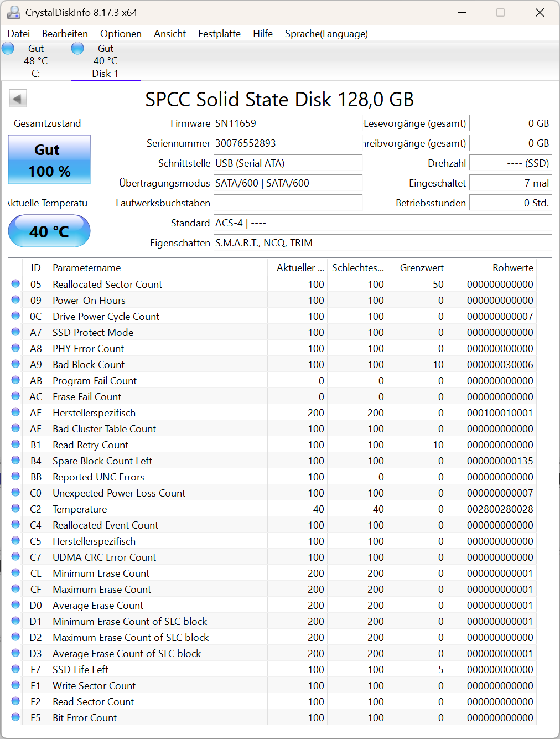This screenshot has height=739, width=560.
Task: Click status orb of Reallocated Event Count row
Action: pos(15,525)
